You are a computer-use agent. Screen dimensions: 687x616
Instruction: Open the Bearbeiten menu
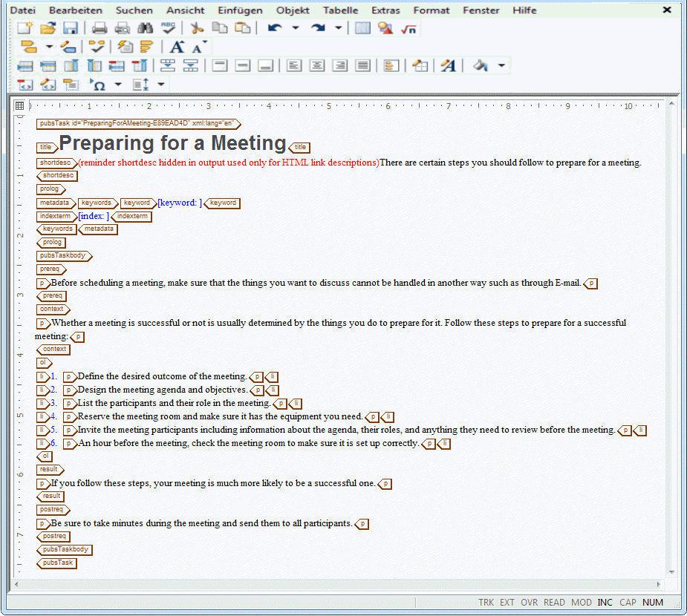pos(76,10)
